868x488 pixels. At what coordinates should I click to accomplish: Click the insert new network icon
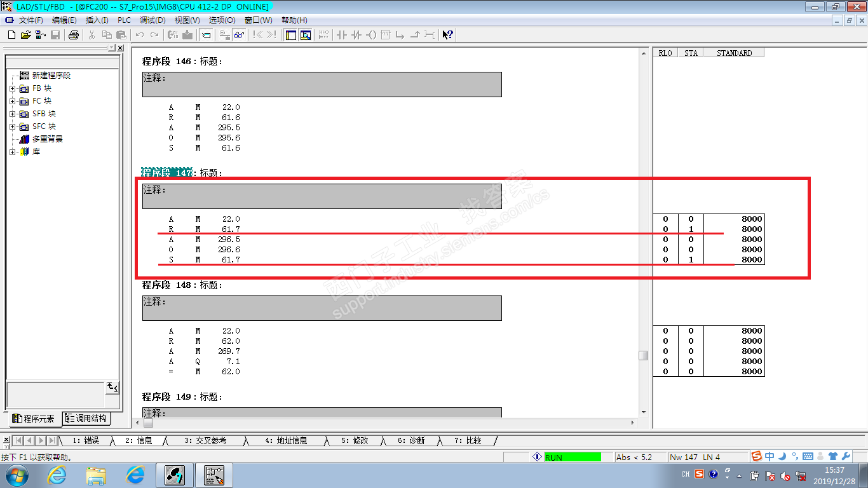click(x=323, y=35)
